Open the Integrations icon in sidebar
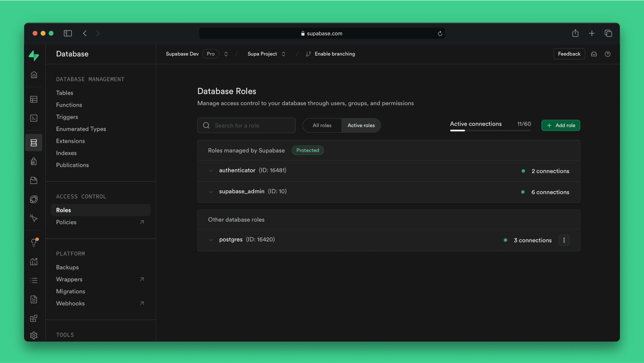 (x=34, y=318)
